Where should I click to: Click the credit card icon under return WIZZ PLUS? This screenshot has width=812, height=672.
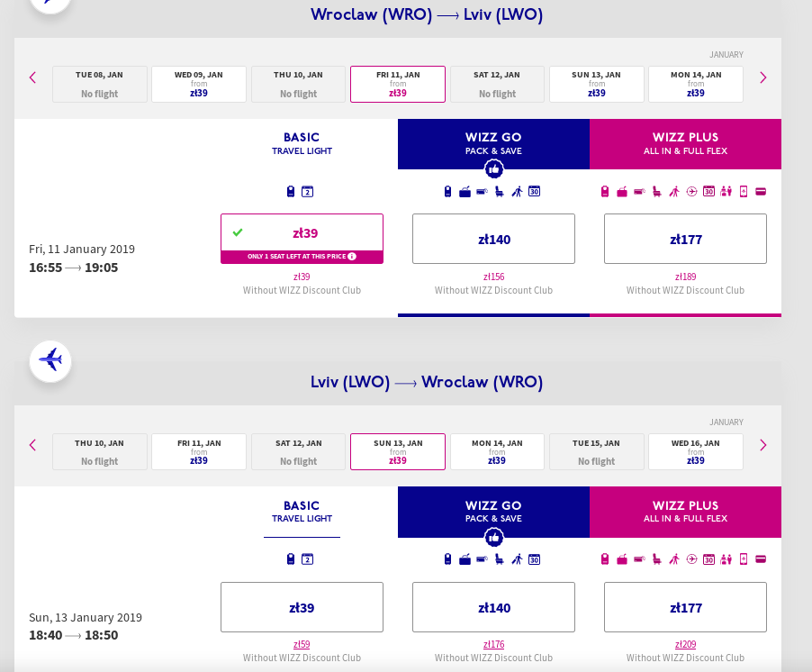[761, 559]
